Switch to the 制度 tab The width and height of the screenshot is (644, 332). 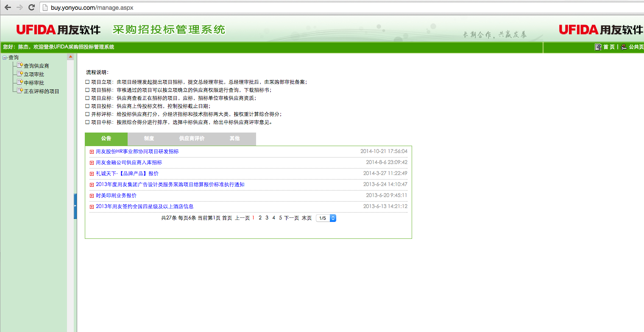click(149, 139)
